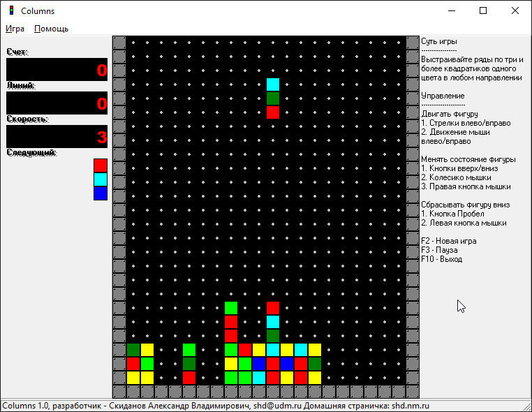
Task: Click the dark green block in the isolated column
Action: (189, 364)
